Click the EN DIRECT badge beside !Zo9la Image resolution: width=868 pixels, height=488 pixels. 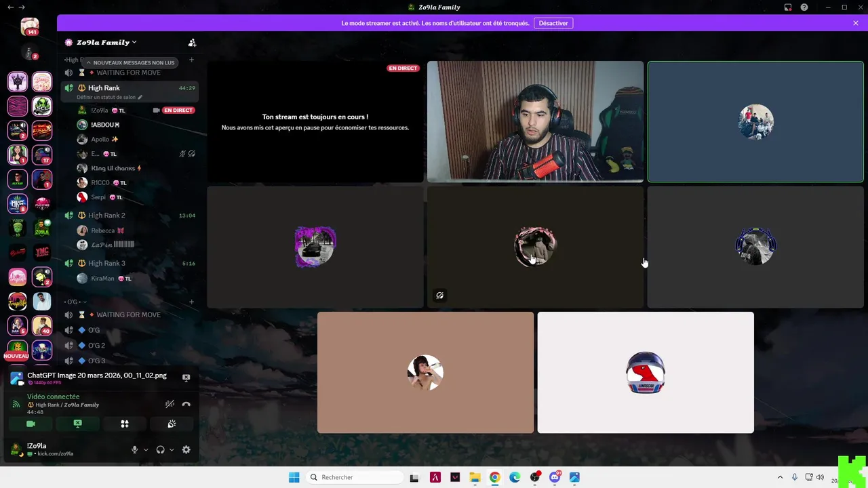pos(179,110)
